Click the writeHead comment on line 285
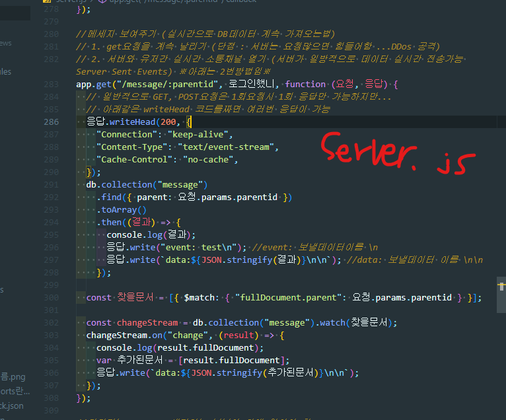Image resolution: width=506 pixels, height=420 pixels. [208, 110]
